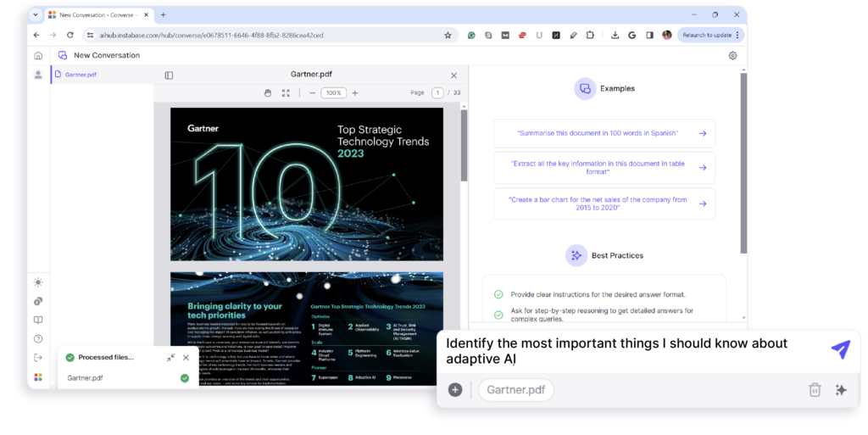Click the Examples heading
The width and height of the screenshot is (868, 435).
tap(617, 88)
